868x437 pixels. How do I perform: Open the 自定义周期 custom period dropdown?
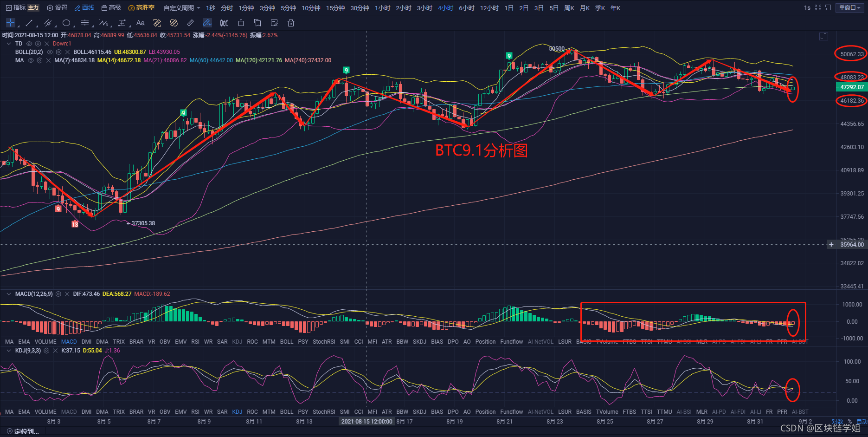pyautogui.click(x=182, y=8)
